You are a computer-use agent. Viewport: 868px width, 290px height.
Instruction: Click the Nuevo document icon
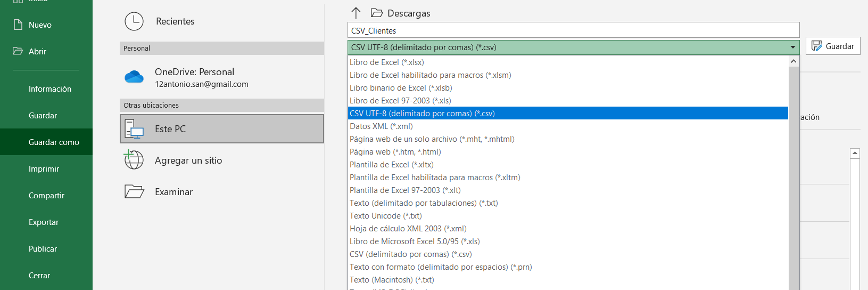(x=18, y=25)
